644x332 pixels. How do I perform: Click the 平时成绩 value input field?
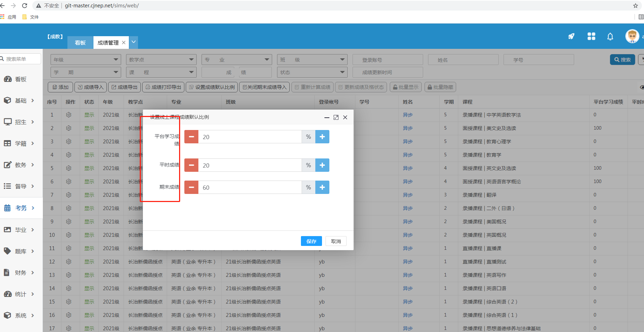tap(250, 165)
